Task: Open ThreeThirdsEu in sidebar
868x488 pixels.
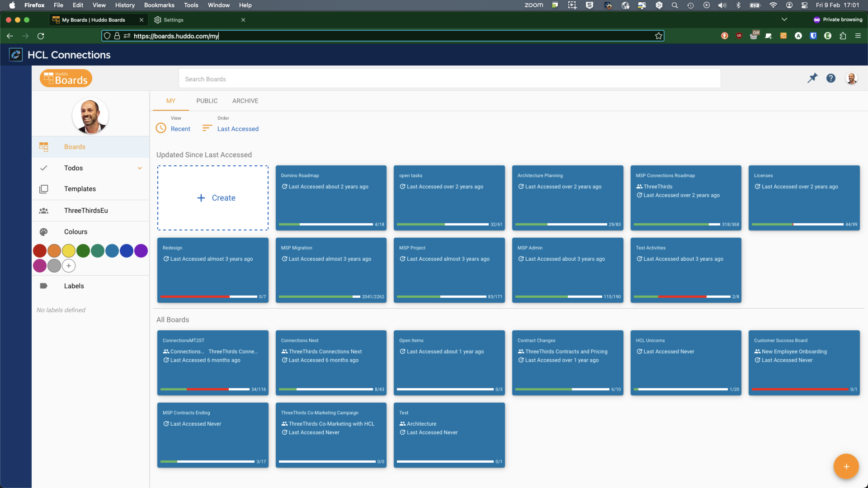Action: pyautogui.click(x=90, y=211)
